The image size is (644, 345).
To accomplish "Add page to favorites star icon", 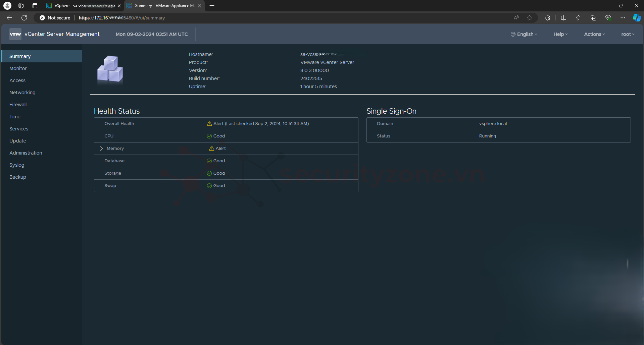I will [530, 18].
